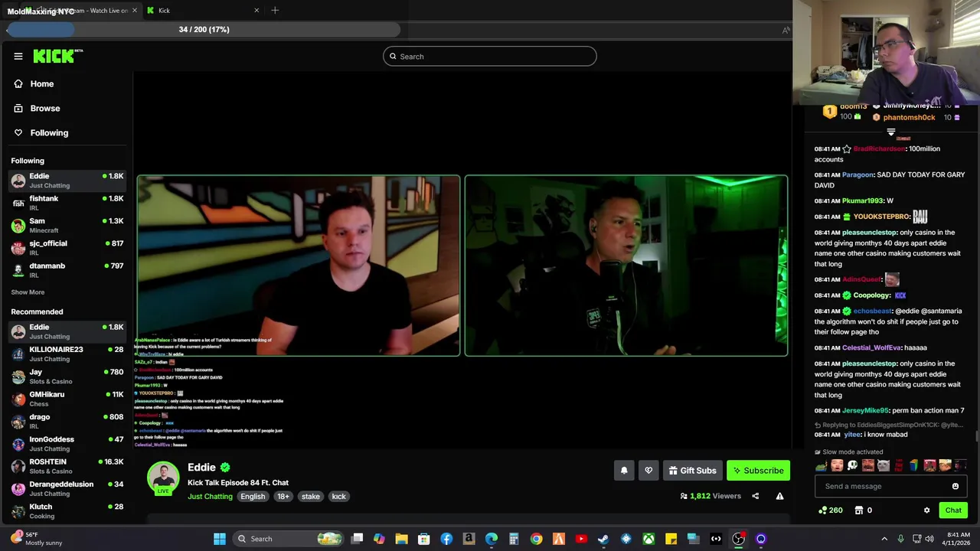This screenshot has width=980, height=551.
Task: Focus the Send a message field
Action: [x=890, y=486]
